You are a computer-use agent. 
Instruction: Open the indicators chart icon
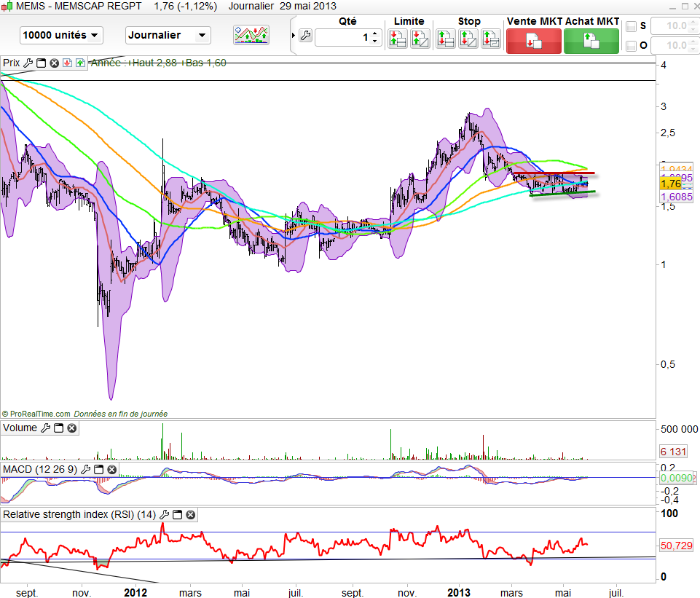tap(251, 35)
